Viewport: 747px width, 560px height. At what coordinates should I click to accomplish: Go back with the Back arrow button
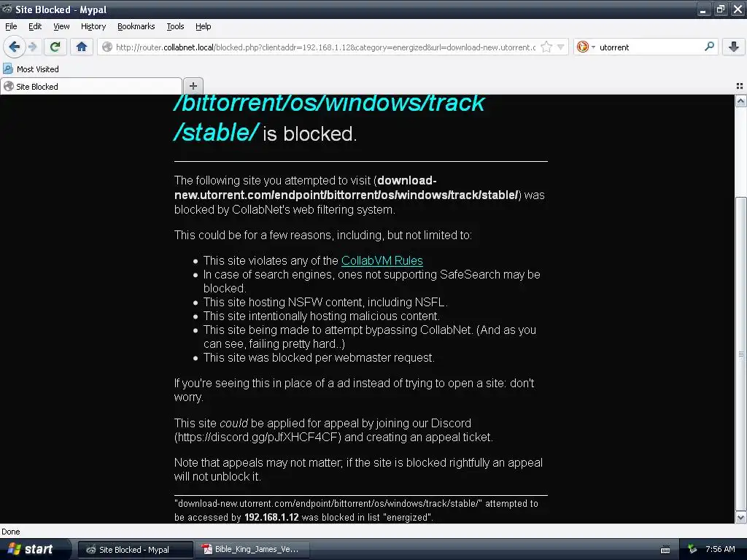[15, 47]
